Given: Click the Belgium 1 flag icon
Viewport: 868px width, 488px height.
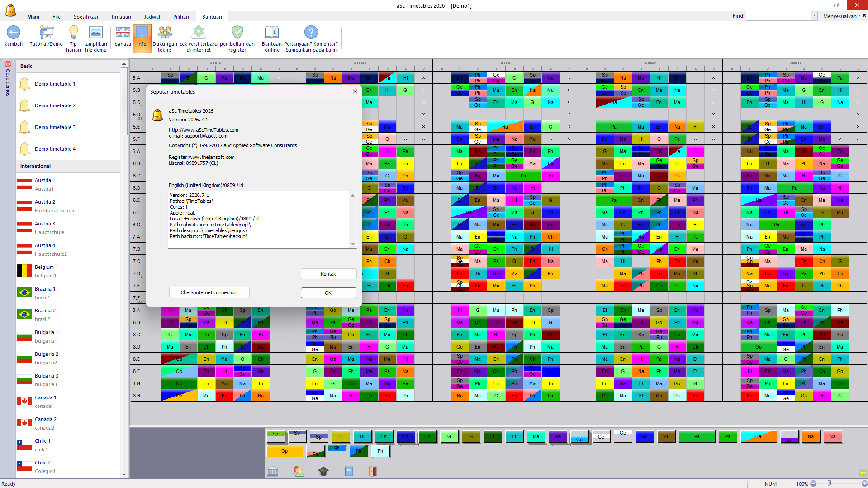Looking at the screenshot, I should point(24,271).
